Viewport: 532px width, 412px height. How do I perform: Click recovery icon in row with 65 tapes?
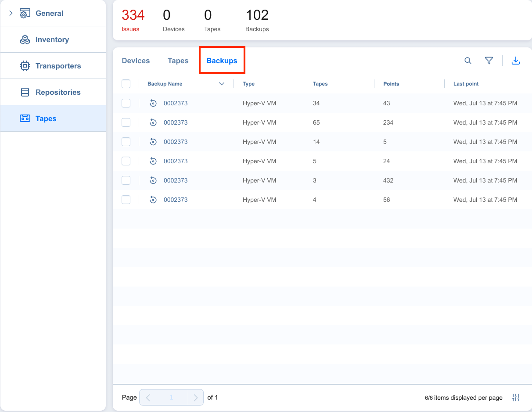(153, 122)
